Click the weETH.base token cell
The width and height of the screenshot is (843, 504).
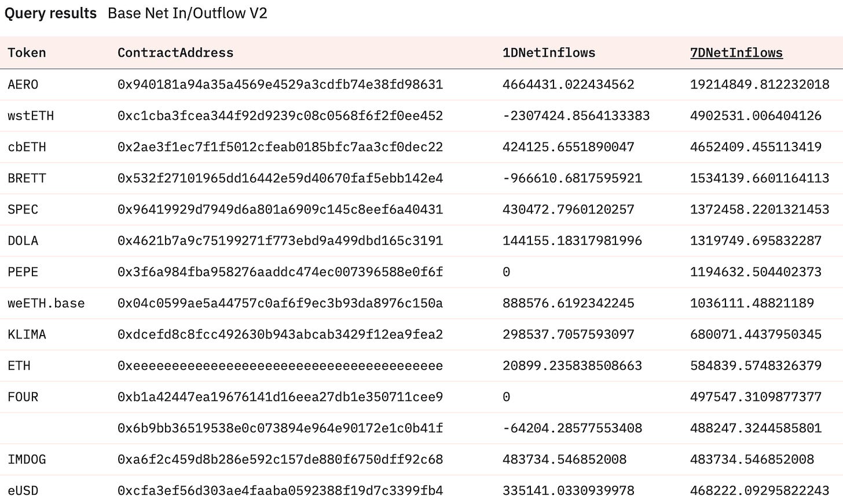tap(46, 303)
